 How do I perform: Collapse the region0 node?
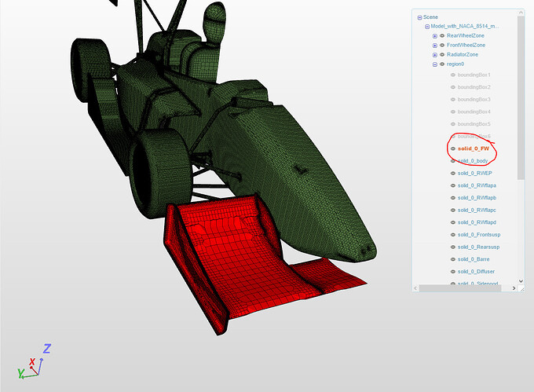click(435, 64)
